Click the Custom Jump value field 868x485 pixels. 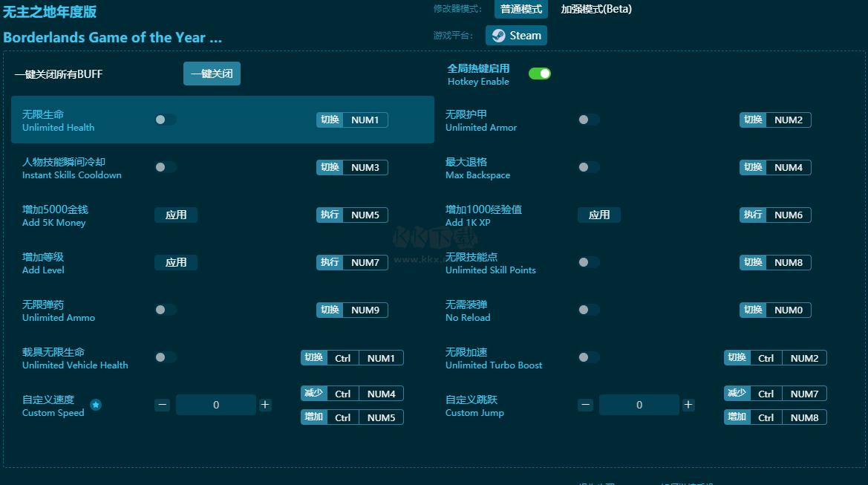tap(639, 405)
